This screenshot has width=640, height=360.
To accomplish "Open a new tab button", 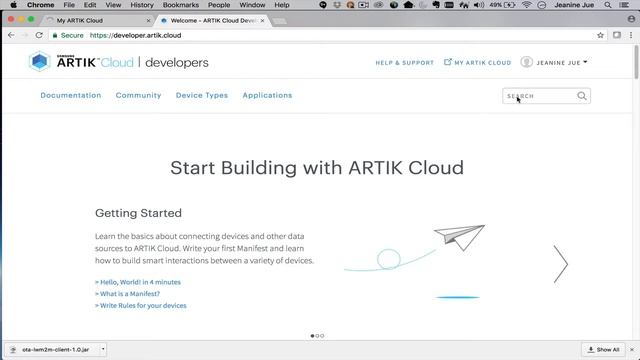I will pyautogui.click(x=280, y=21).
